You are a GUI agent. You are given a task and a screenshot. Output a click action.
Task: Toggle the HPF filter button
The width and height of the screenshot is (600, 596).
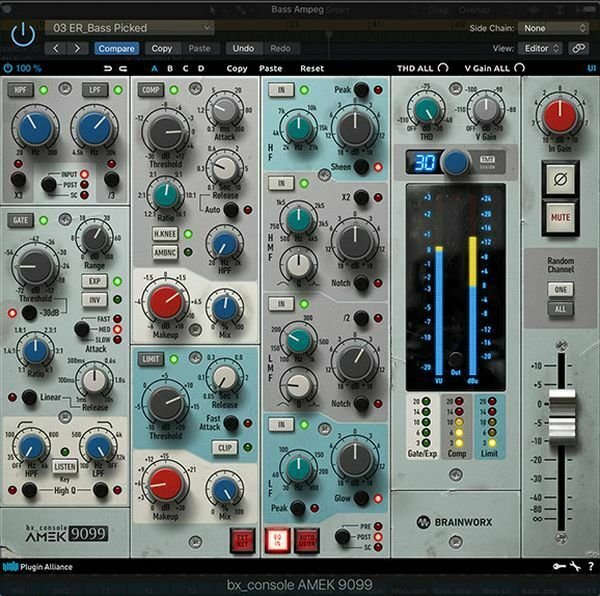tap(19, 90)
